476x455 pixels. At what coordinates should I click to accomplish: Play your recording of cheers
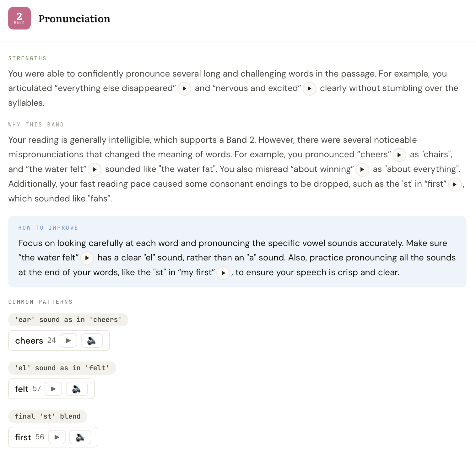[68, 340]
